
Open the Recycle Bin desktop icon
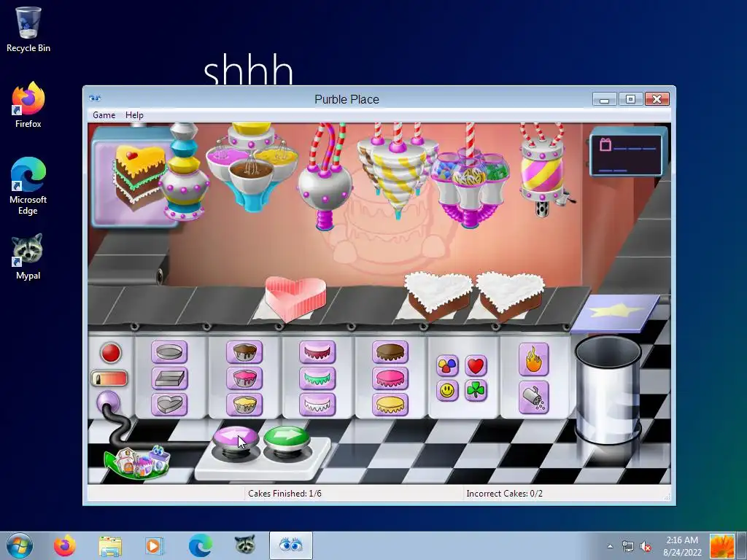coord(28,29)
